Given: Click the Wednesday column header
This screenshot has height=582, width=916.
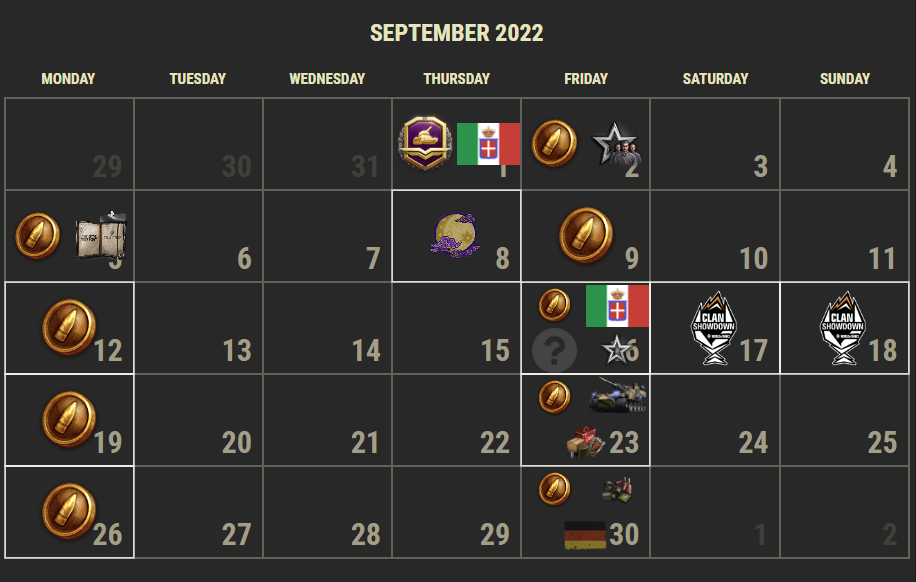Looking at the screenshot, I should click(x=327, y=79).
